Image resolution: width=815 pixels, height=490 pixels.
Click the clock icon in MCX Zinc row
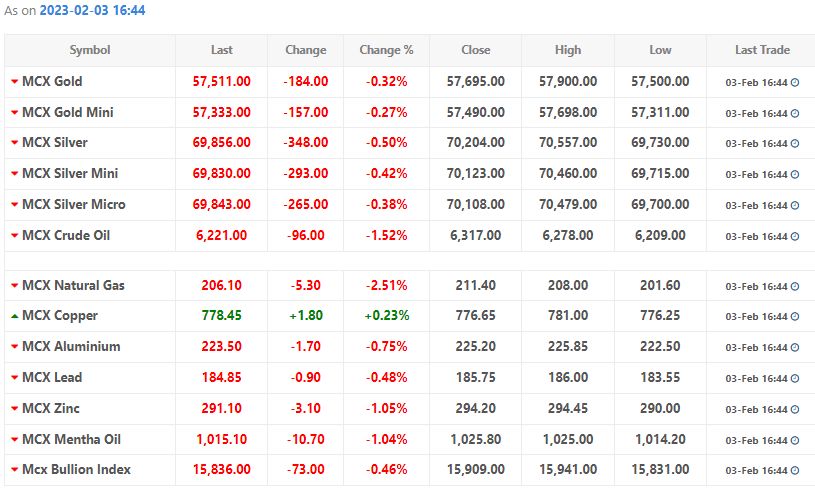click(795, 410)
